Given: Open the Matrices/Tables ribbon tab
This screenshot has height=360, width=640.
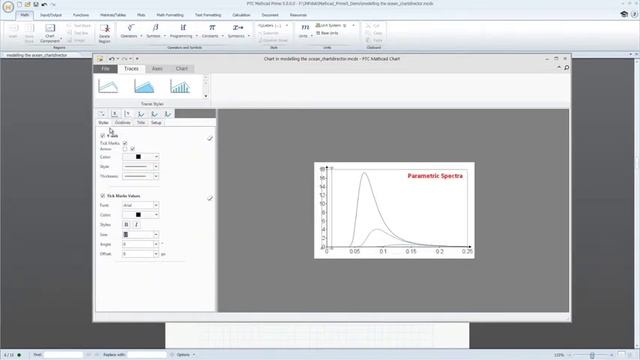Looking at the screenshot, I should 113,15.
